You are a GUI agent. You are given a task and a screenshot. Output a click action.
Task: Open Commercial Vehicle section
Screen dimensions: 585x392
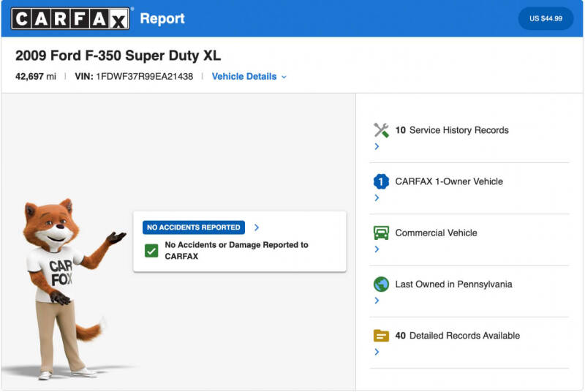pyautogui.click(x=436, y=233)
